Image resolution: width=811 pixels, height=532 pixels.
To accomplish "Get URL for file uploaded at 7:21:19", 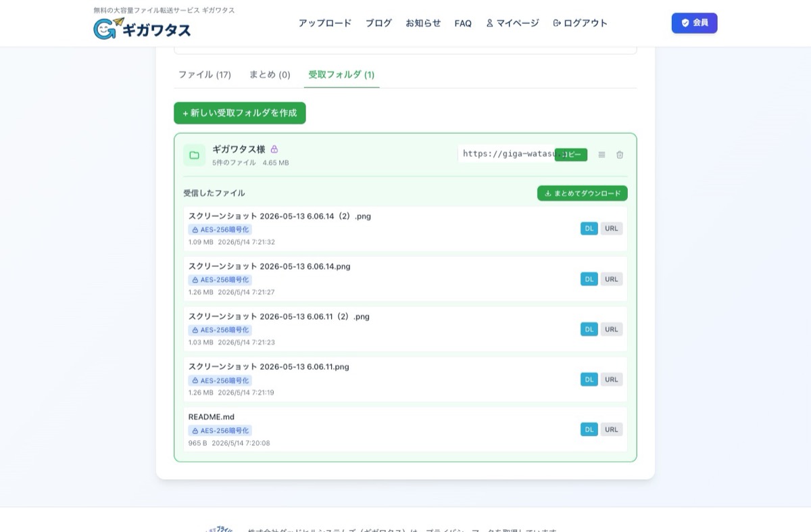I will pos(612,379).
